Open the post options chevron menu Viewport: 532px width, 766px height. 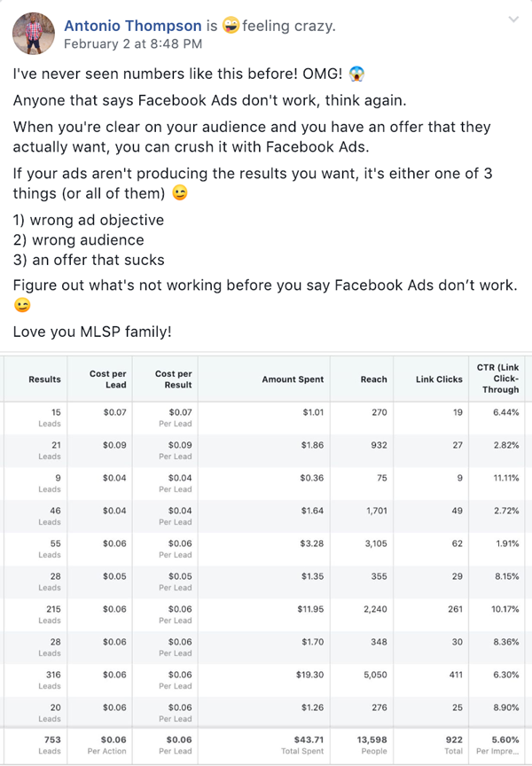click(513, 20)
